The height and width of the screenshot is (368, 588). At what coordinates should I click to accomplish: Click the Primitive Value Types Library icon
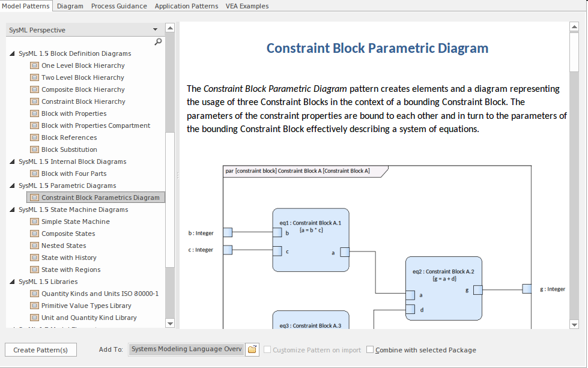coord(34,306)
